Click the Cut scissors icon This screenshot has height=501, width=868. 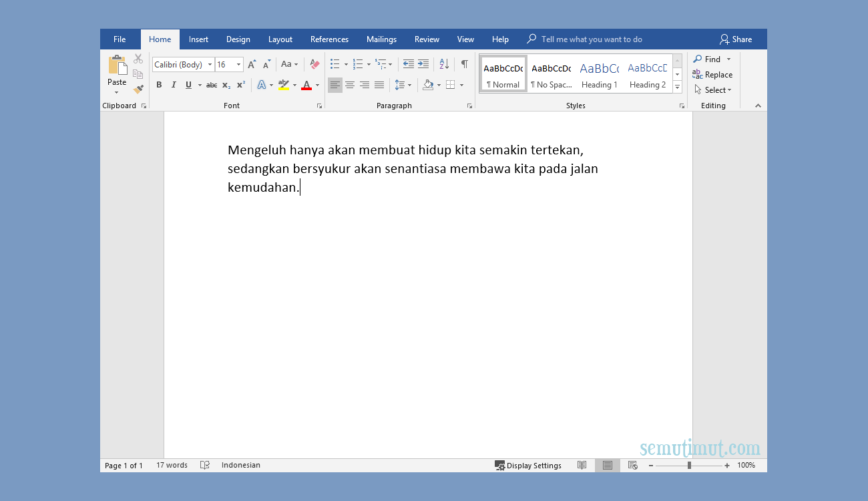tap(138, 59)
